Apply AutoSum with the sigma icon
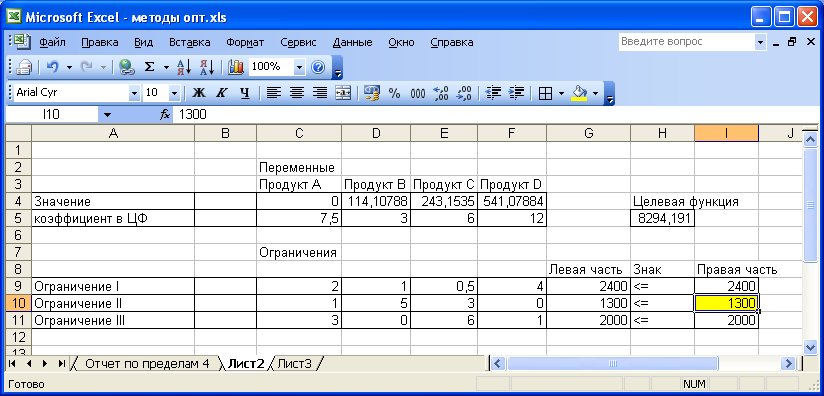Viewport: 824px width, 396px height. 150,67
